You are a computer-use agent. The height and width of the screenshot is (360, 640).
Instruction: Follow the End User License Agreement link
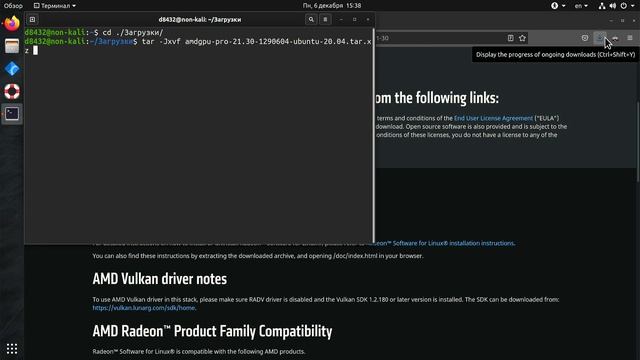coord(493,118)
